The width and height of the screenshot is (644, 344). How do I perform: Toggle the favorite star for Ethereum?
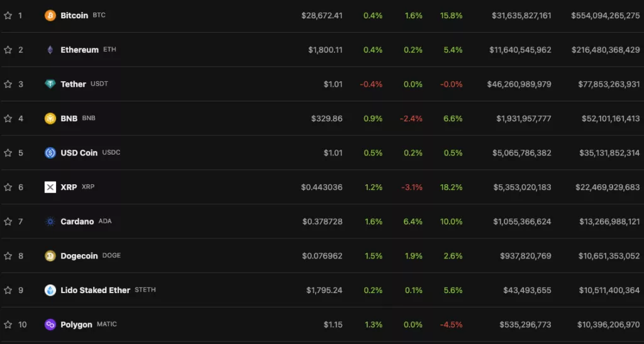[8, 50]
